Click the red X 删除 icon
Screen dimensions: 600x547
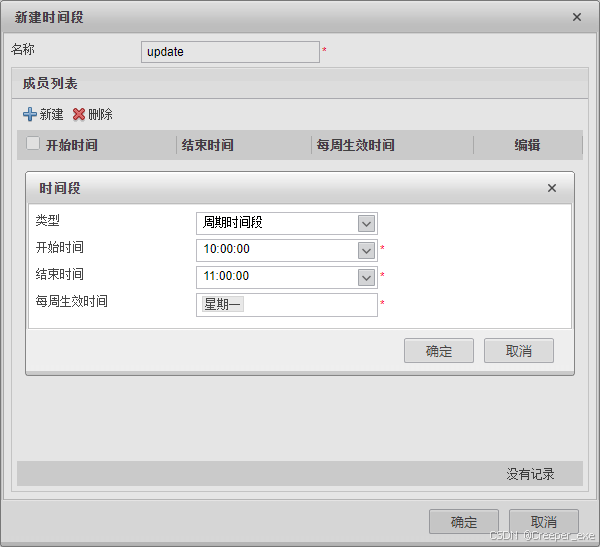[x=79, y=114]
